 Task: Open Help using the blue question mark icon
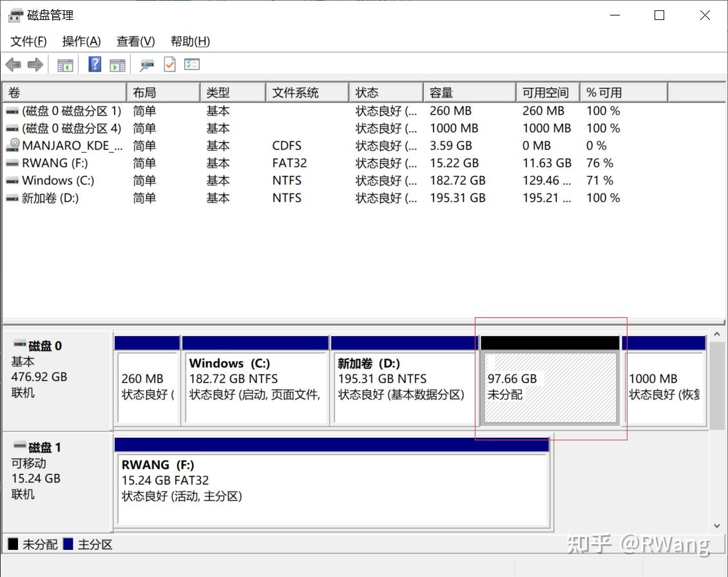coord(94,64)
